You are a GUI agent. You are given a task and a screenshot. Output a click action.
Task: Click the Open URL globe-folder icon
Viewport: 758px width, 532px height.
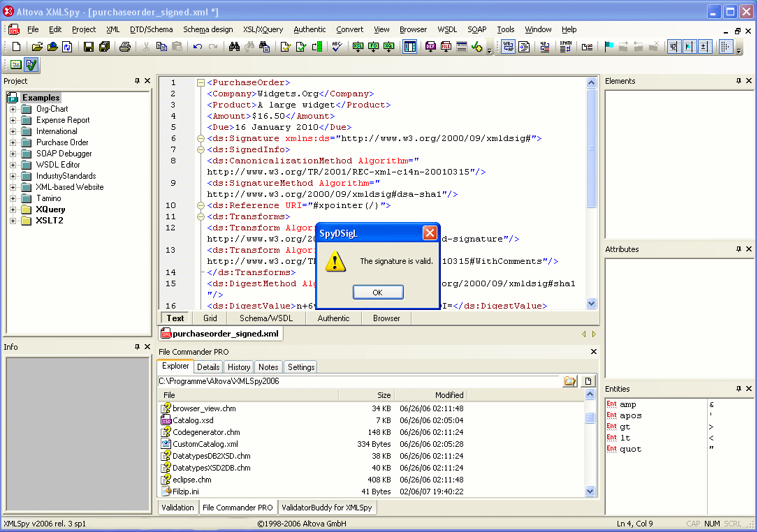pyautogui.click(x=52, y=47)
